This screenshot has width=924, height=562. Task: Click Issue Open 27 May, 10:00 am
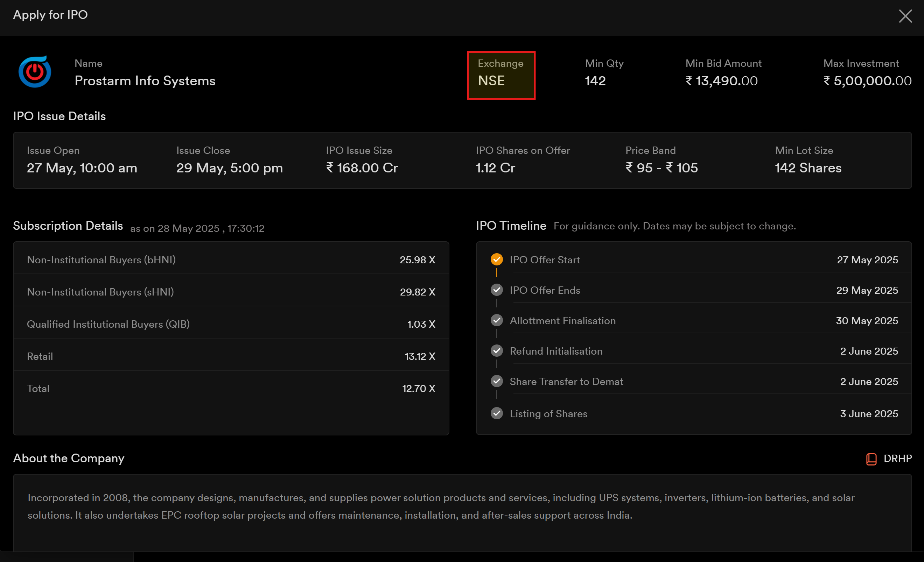82,168
